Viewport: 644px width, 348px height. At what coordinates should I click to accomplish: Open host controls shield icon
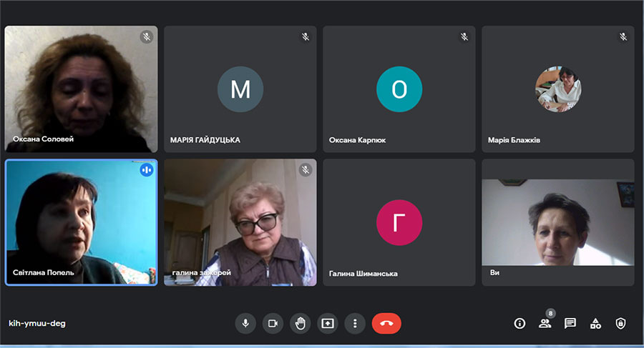point(620,324)
